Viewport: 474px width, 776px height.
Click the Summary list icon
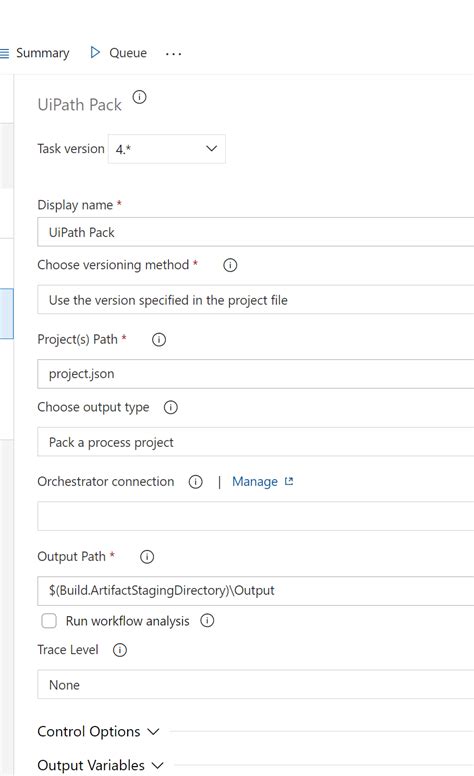[x=4, y=53]
